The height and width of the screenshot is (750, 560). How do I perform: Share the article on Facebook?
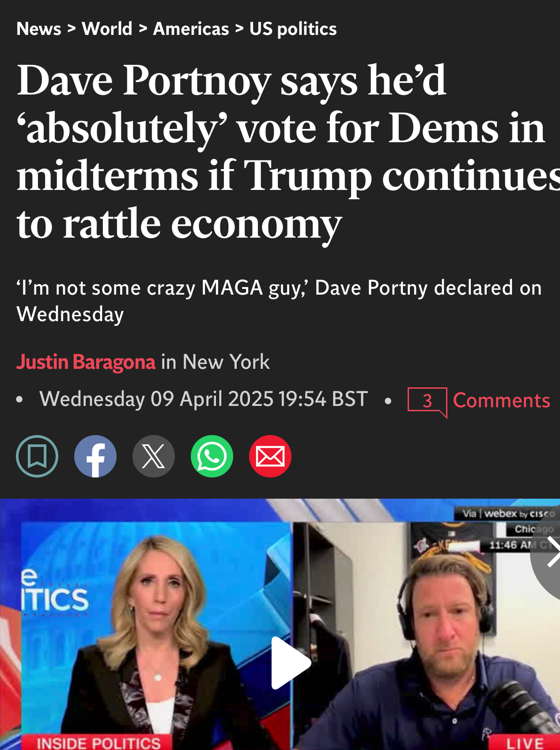(x=95, y=456)
